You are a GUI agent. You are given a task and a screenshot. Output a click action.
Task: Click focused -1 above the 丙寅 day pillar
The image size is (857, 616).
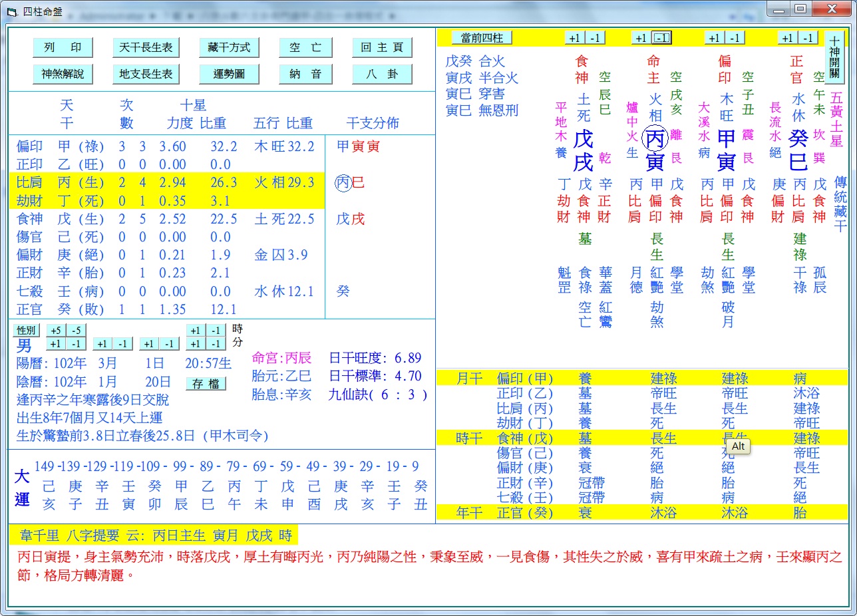pyautogui.click(x=661, y=38)
